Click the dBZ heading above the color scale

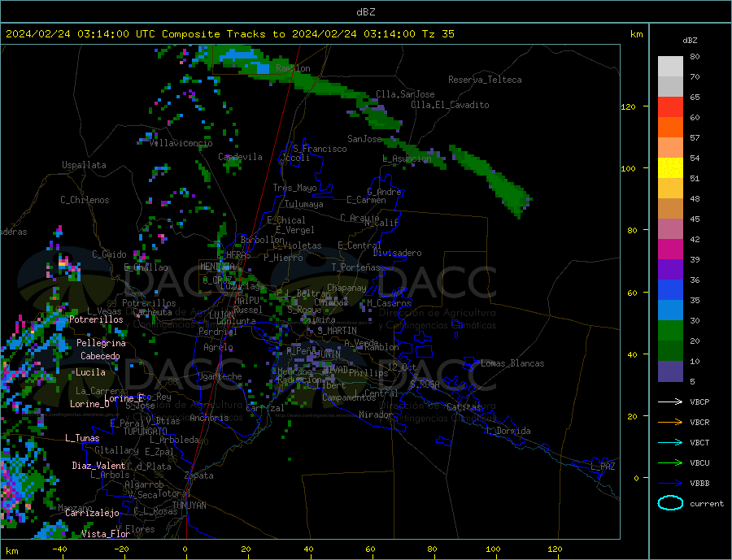(690, 41)
